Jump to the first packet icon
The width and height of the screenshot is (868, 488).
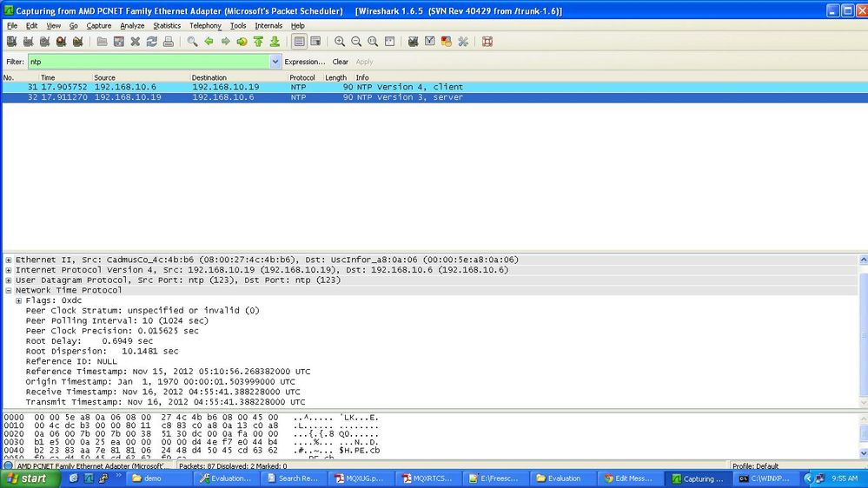pyautogui.click(x=259, y=42)
